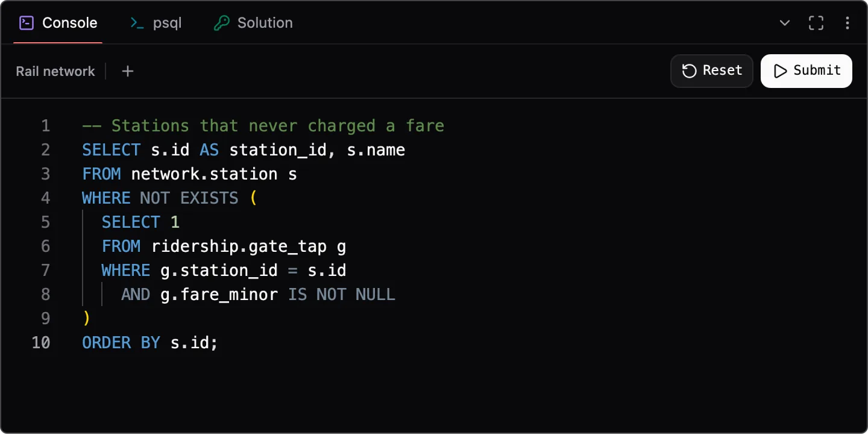Click 'station_id' alias on line 2
This screenshot has width=868, height=435.
(278, 150)
